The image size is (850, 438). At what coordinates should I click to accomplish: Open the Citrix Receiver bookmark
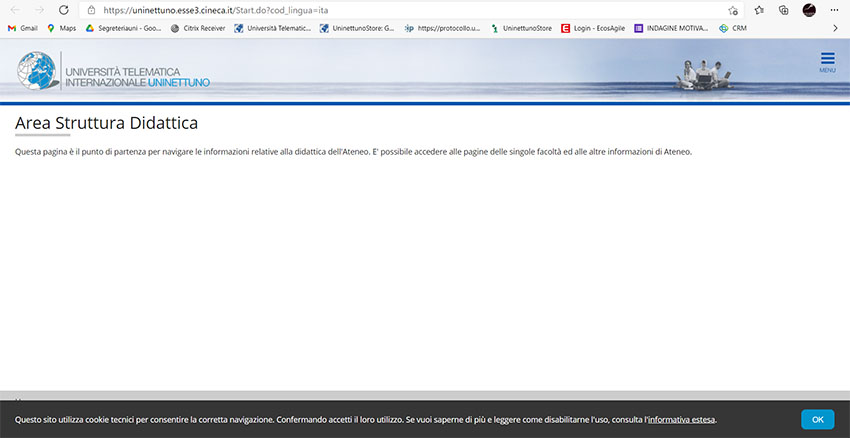198,28
